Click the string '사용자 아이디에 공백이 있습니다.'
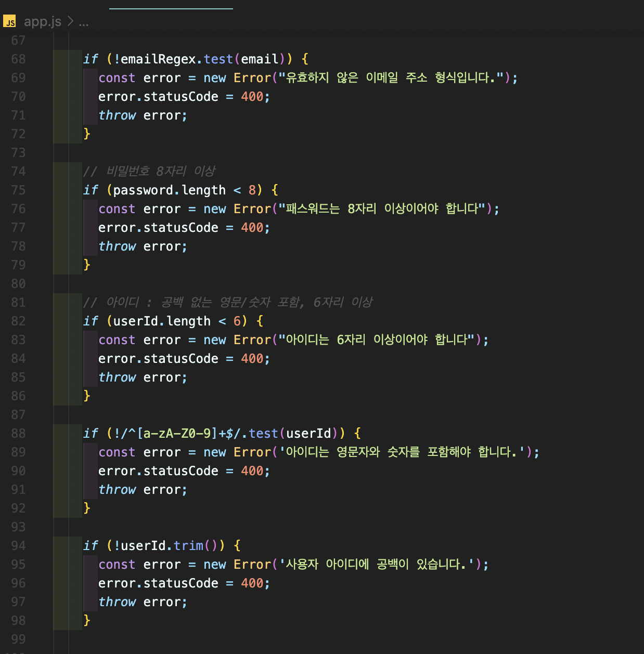This screenshot has width=644, height=654. pos(377,565)
